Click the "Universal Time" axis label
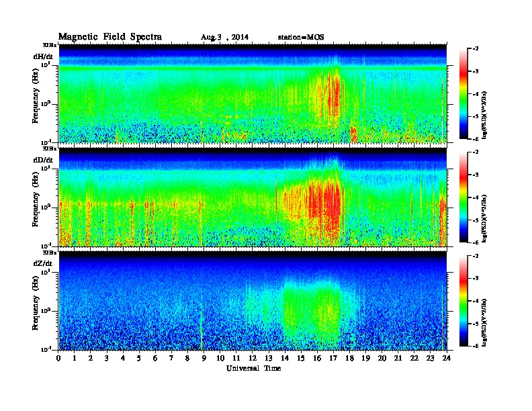The height and width of the screenshot is (411, 532). click(x=254, y=368)
